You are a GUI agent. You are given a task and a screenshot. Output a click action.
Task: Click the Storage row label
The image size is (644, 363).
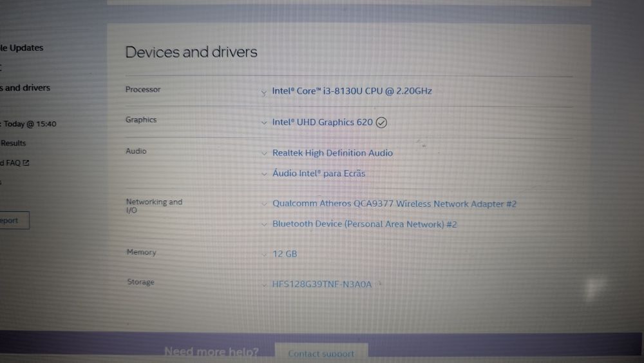click(x=140, y=282)
